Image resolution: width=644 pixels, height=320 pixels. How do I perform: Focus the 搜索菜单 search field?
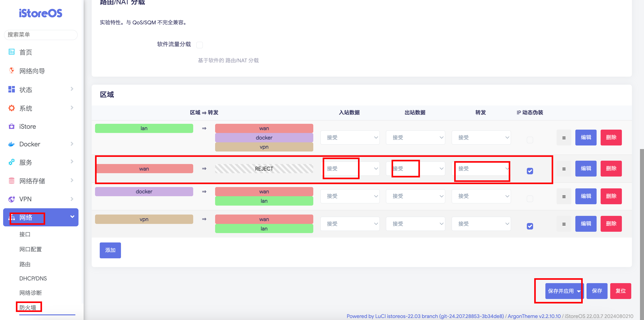click(x=40, y=35)
